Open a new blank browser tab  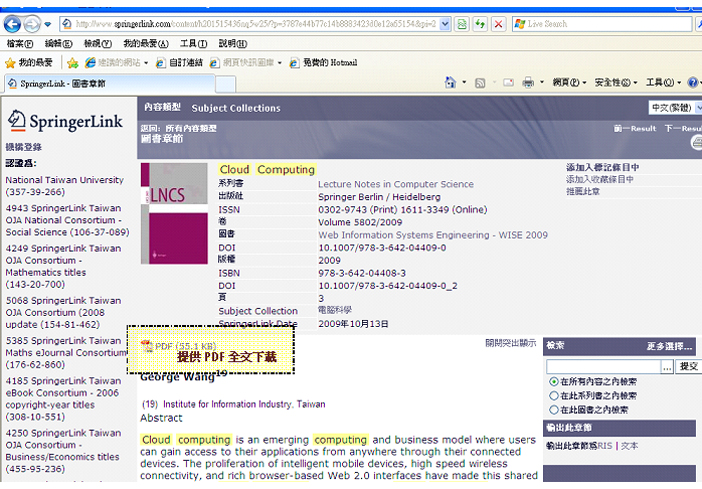225,84
